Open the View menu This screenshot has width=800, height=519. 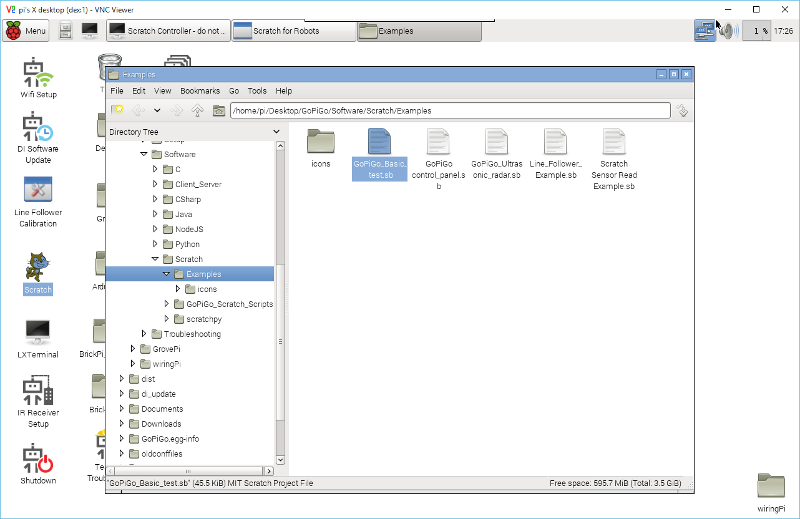163,91
